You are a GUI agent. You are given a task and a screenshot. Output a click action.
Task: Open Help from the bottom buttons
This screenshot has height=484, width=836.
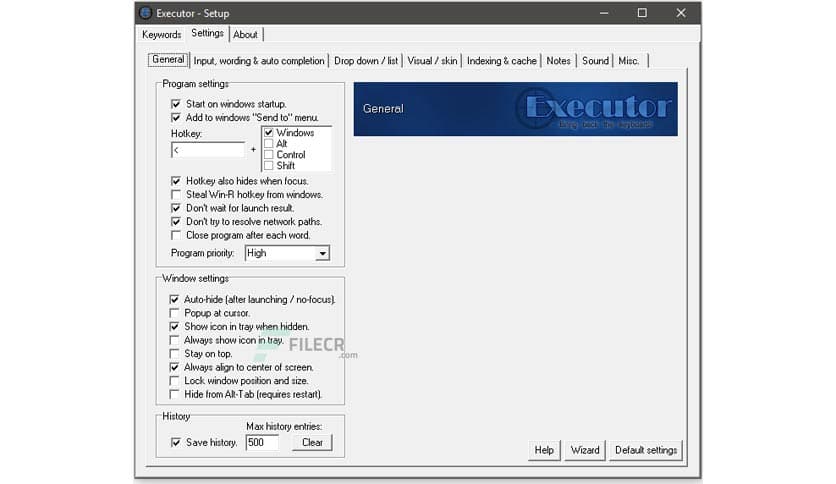coord(544,450)
